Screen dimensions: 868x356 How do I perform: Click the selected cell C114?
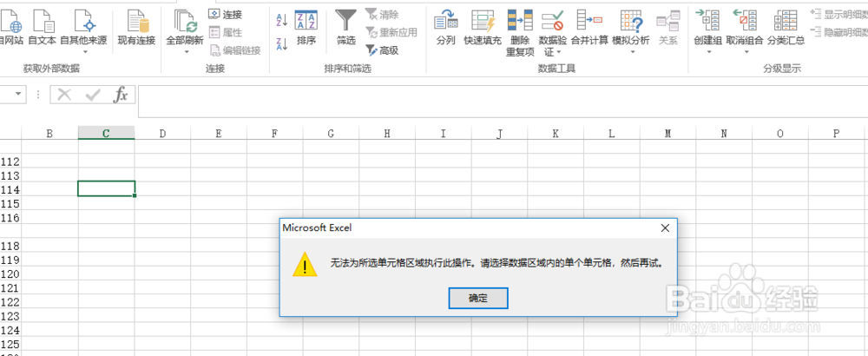106,188
